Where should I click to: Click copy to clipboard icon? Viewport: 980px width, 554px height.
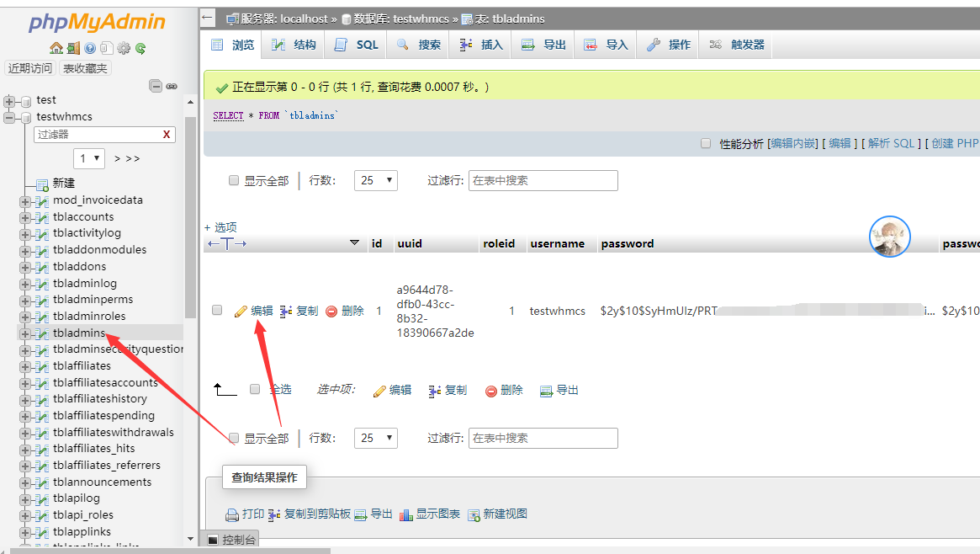tap(273, 514)
